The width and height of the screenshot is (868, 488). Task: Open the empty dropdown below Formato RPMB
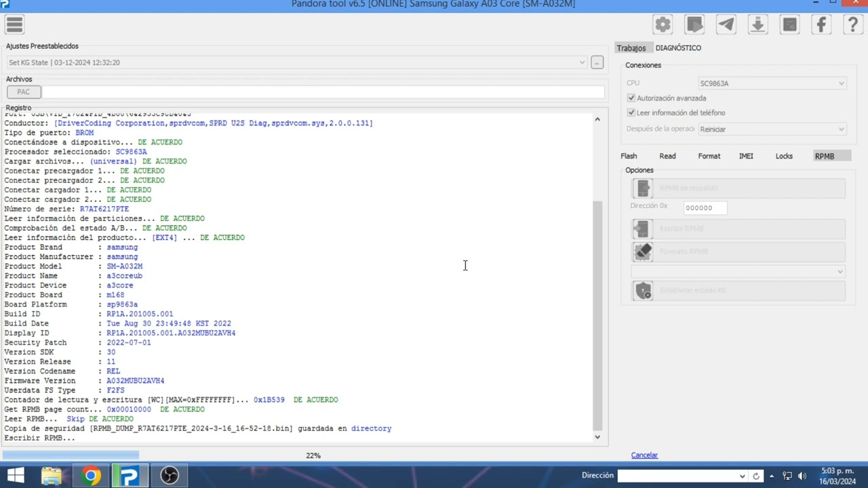(x=738, y=271)
